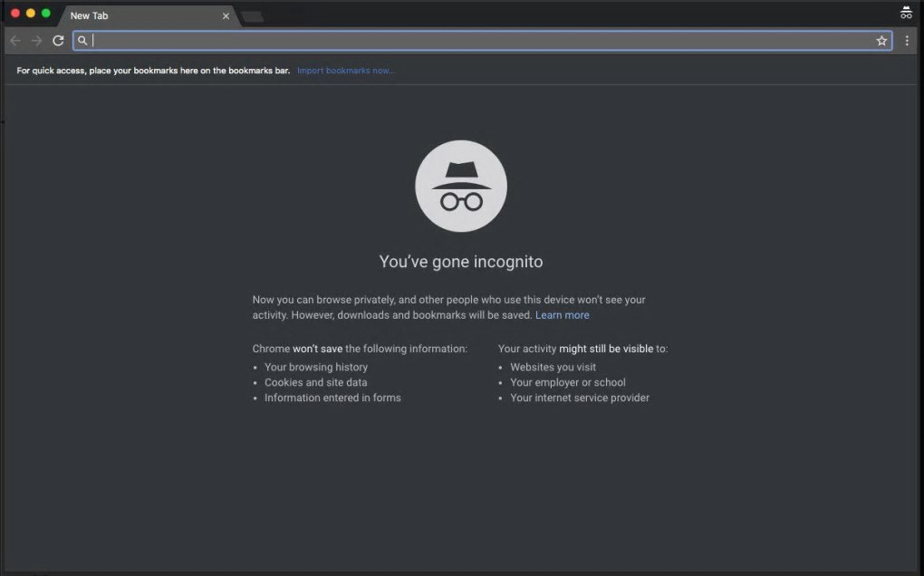Viewport: 924px width, 576px height.
Task: Click the "You've gone incognito" heading
Action: pyautogui.click(x=461, y=262)
